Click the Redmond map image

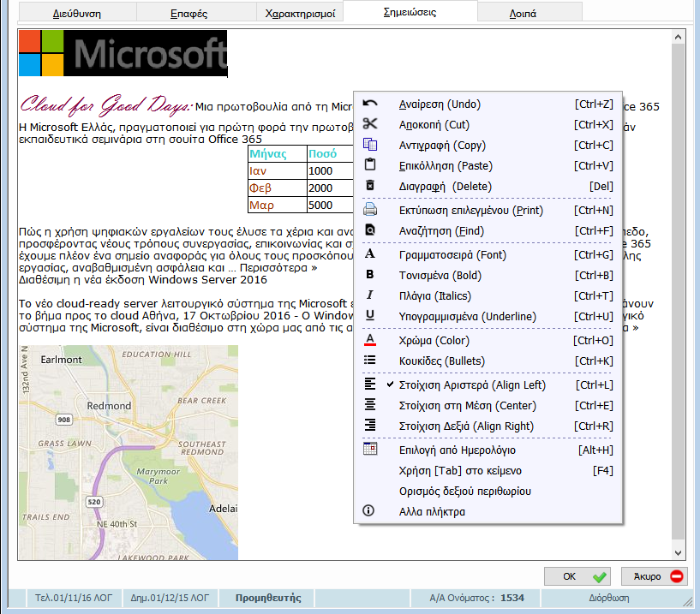129,452
